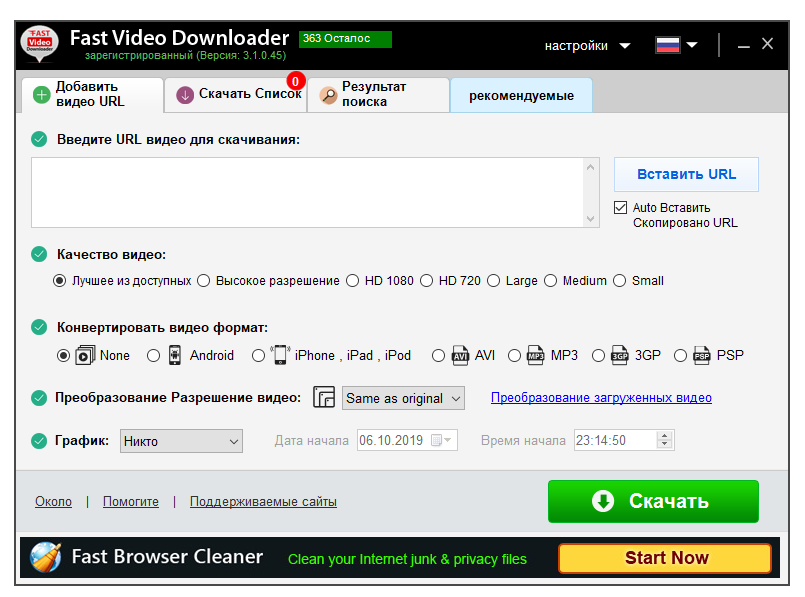Click the URL box scrollbar down arrow

point(590,219)
